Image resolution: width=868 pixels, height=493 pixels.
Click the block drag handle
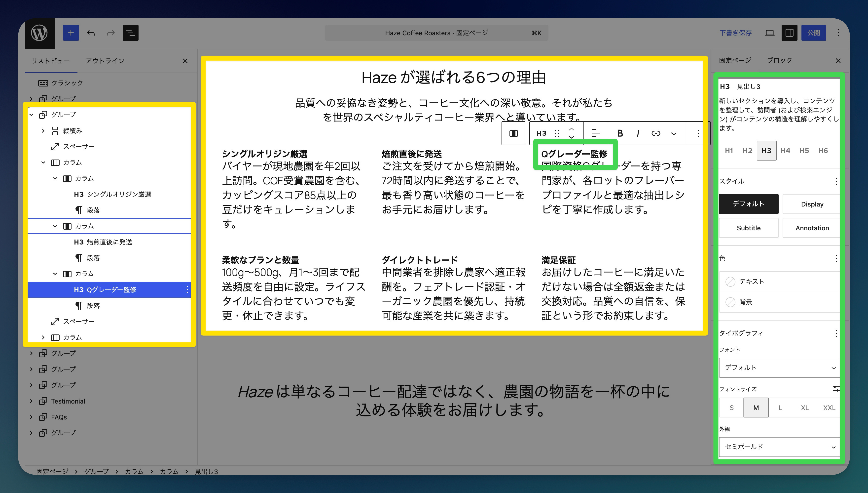[x=556, y=133]
